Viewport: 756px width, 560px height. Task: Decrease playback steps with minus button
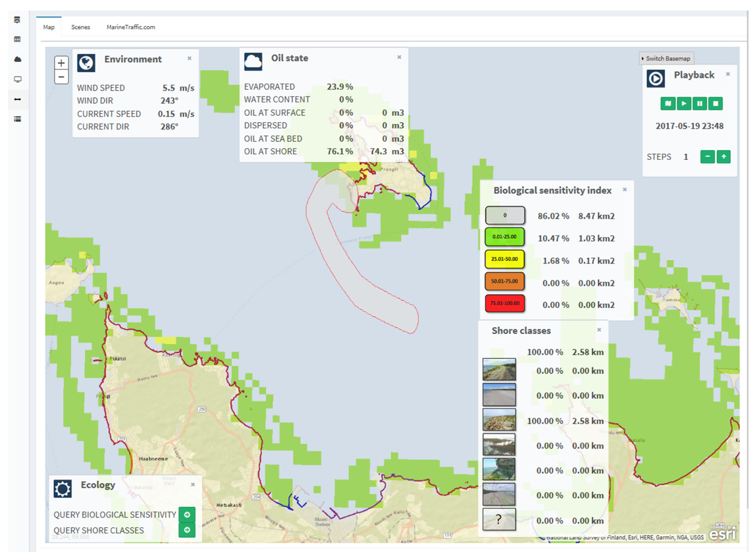708,157
